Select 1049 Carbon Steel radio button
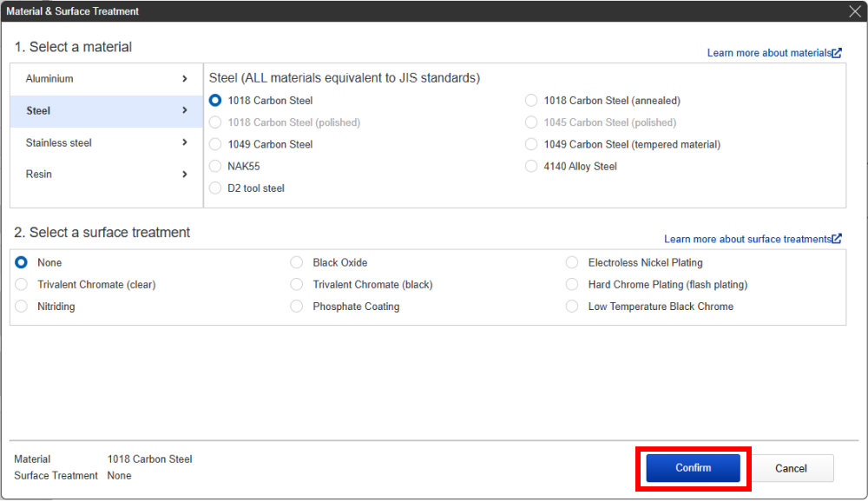The image size is (868, 502). click(215, 144)
